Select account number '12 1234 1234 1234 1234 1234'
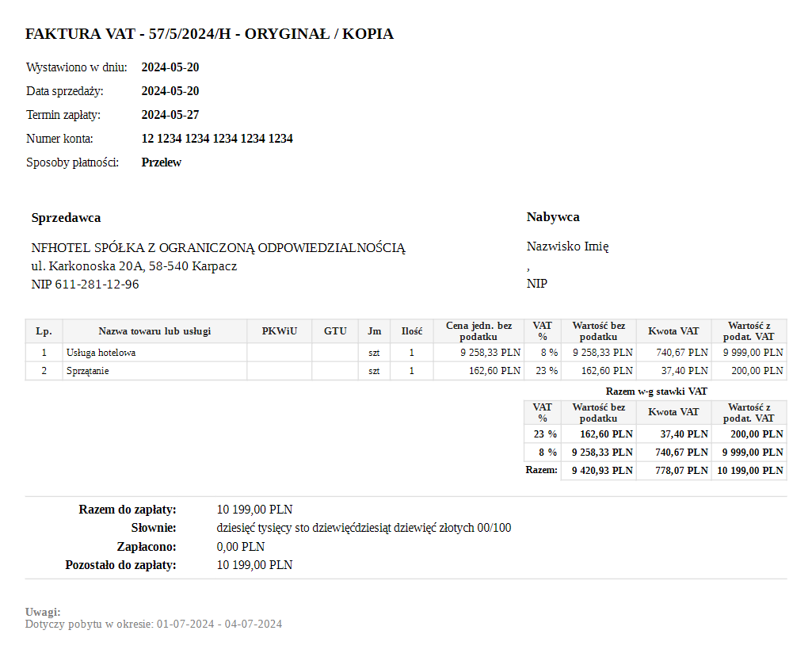Image resolution: width=812 pixels, height=657 pixels. pyautogui.click(x=217, y=139)
